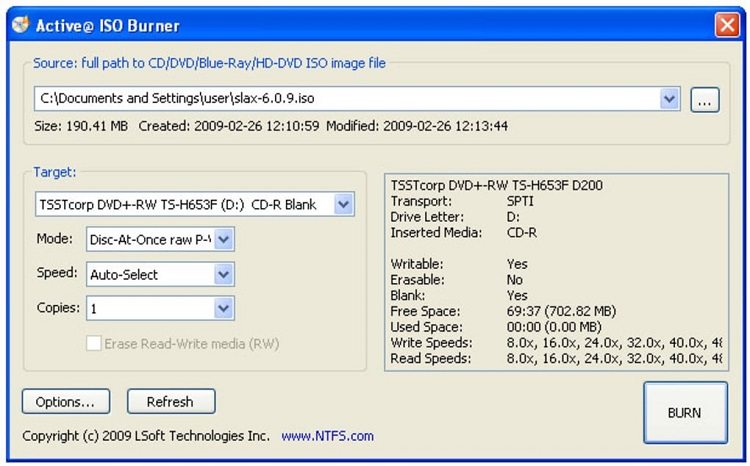Click the 'Read Speeds:' row
The image size is (750, 466).
(x=556, y=359)
